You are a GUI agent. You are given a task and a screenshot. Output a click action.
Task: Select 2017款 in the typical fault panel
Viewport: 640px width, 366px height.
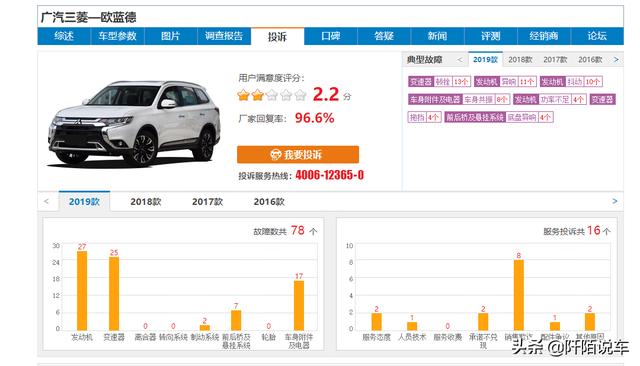[555, 60]
